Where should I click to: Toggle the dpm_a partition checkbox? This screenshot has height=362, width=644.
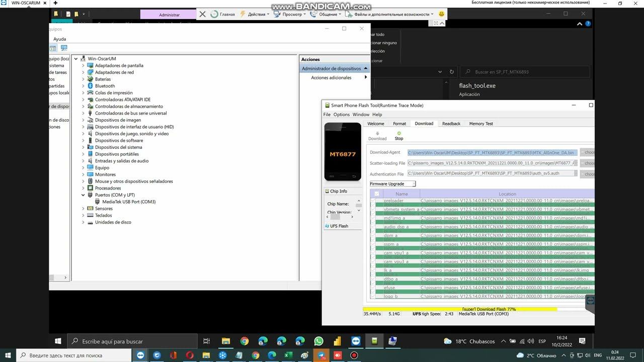[x=373, y=235]
